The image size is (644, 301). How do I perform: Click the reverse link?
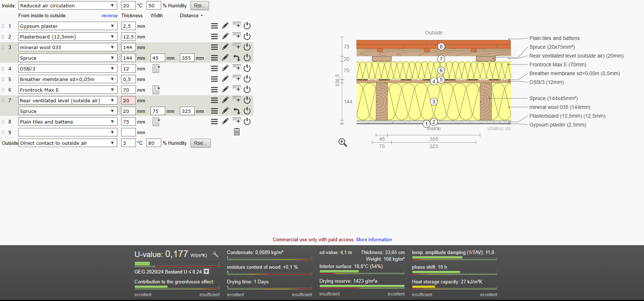tap(109, 16)
